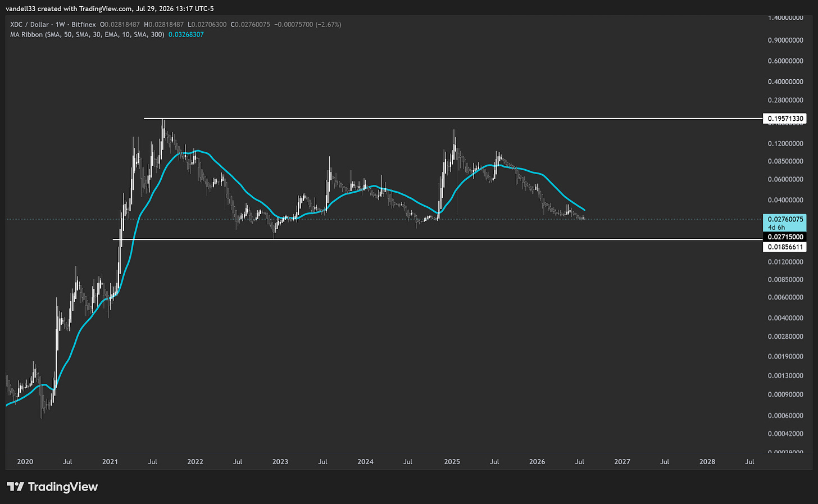Screen dimensions: 818x504
Task: Click the high price H0.02818487 in the legend
Action: pos(164,25)
